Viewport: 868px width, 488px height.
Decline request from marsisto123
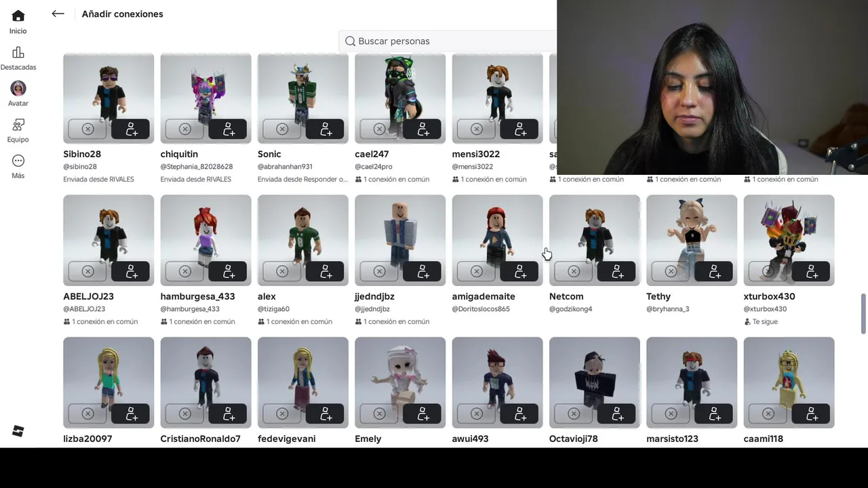pos(671,413)
